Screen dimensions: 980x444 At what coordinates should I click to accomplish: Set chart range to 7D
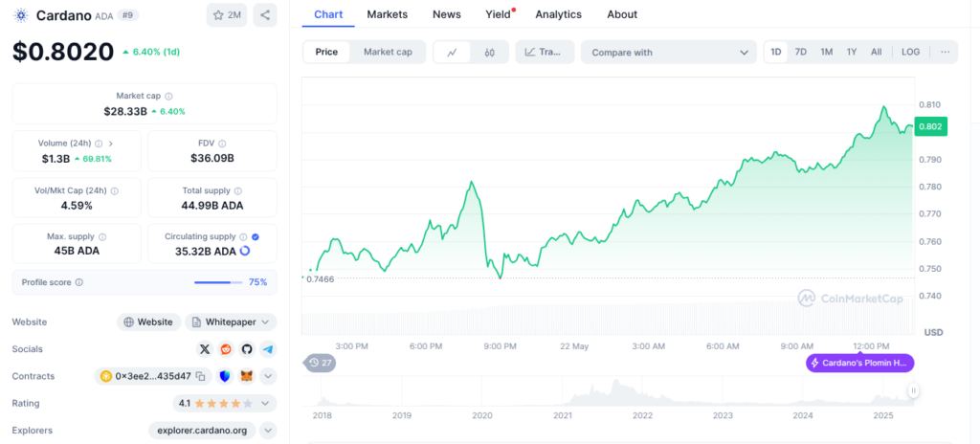click(801, 52)
